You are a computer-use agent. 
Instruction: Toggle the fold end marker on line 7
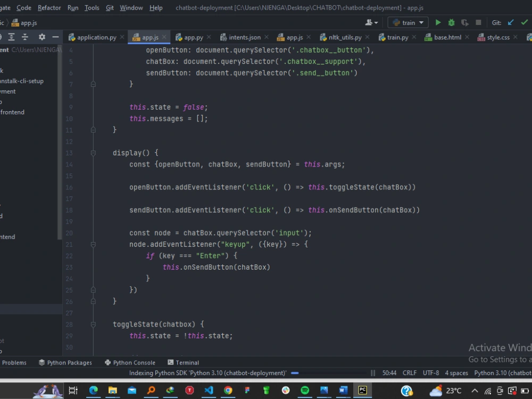[x=93, y=84]
